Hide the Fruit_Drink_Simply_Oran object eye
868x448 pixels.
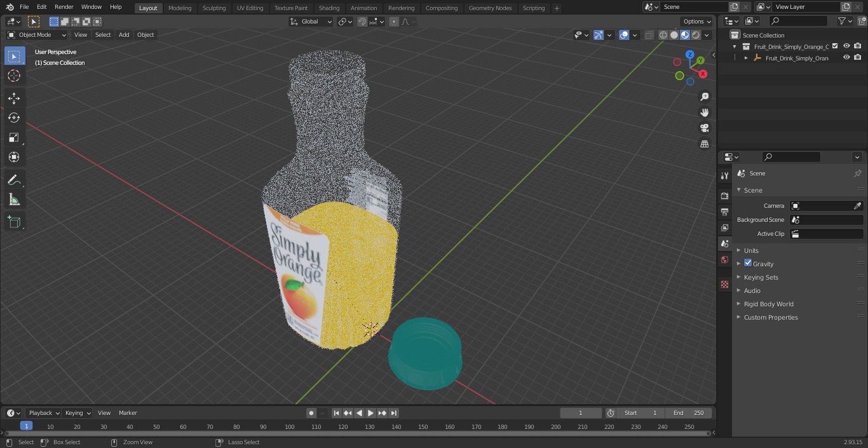846,58
